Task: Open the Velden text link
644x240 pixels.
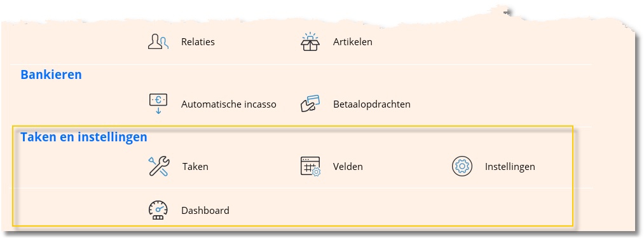Action: tap(348, 167)
